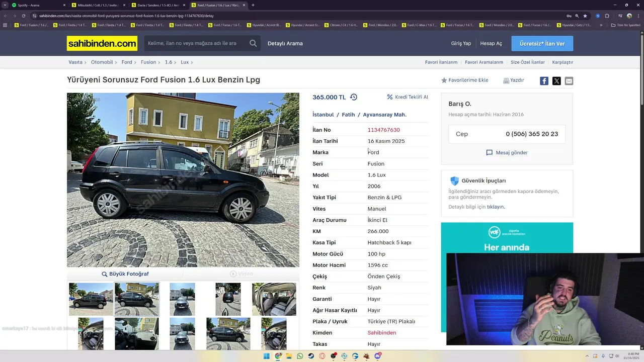Viewport: 644px width, 362px height.
Task: Click the printer icon next to Yazdır
Action: (506, 80)
